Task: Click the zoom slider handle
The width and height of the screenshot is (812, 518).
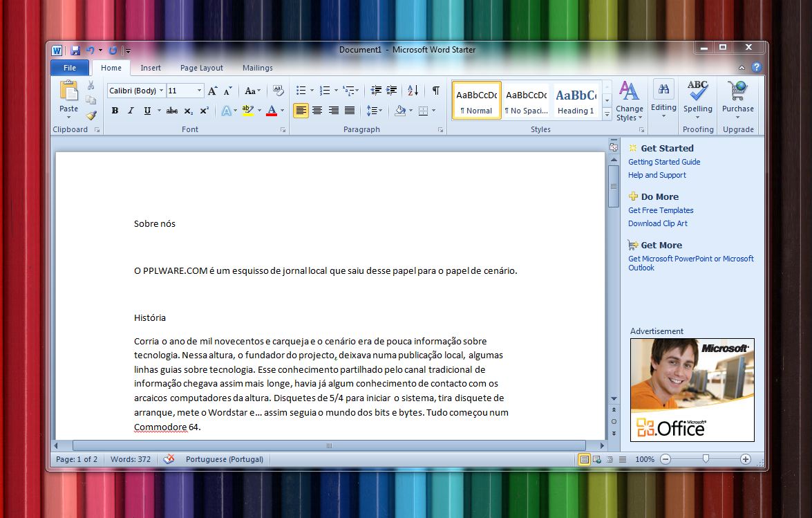Action: click(x=706, y=459)
